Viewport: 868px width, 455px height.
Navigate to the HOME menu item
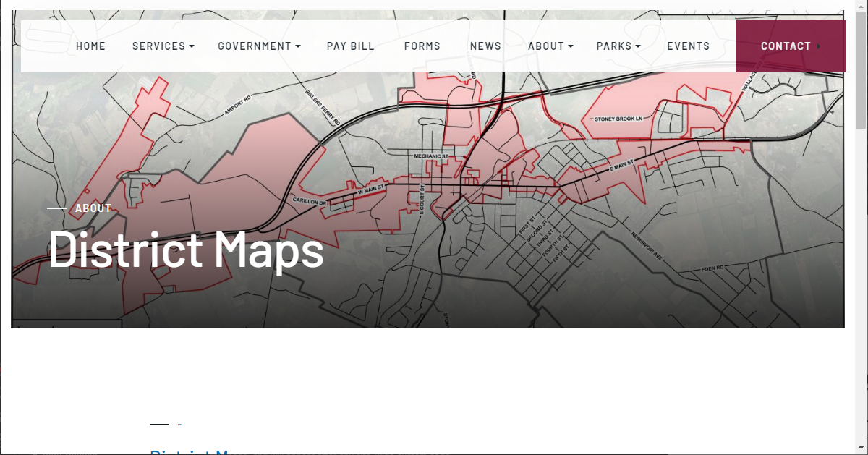point(91,46)
